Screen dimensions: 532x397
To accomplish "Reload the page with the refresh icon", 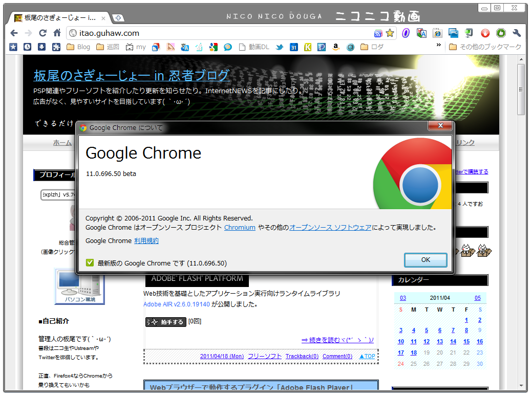I will point(42,33).
